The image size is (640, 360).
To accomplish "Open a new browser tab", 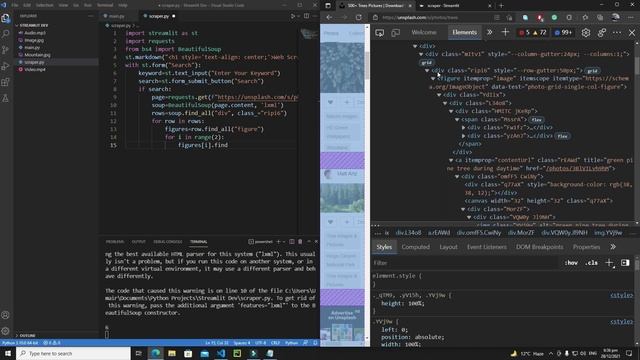I will pyautogui.click(x=501, y=6).
